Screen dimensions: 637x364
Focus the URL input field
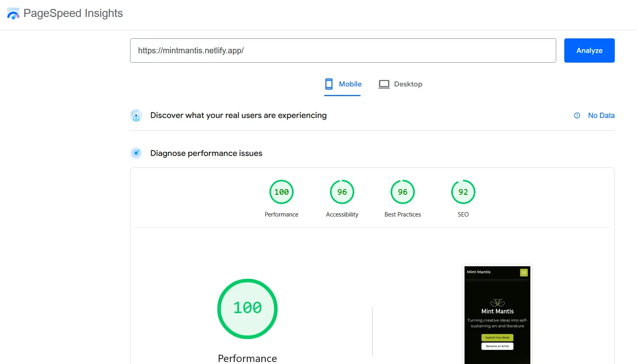(x=343, y=50)
